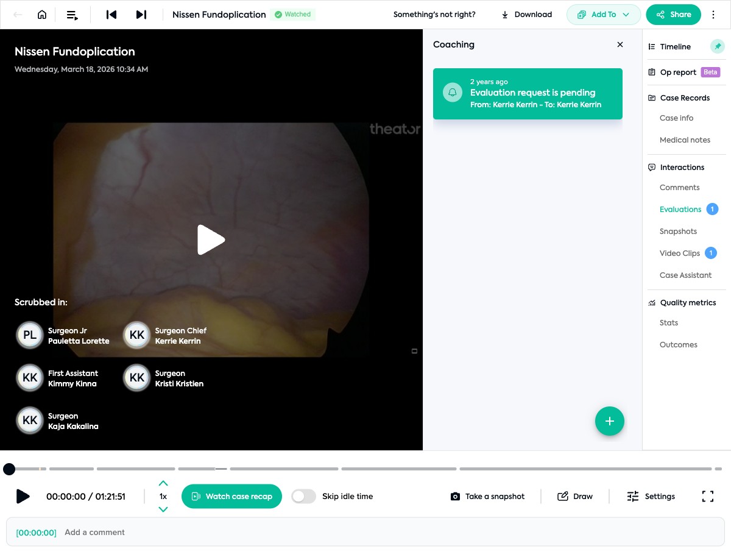
Task: Open the playlist queue icon
Action: click(x=72, y=15)
